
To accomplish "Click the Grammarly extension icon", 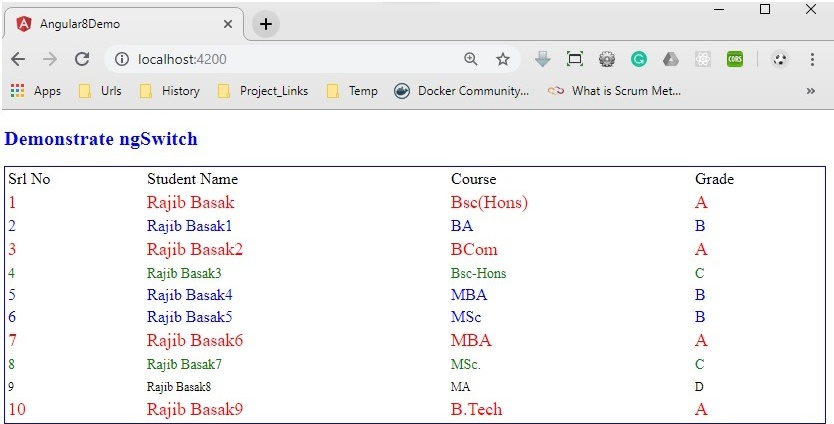I will (639, 59).
